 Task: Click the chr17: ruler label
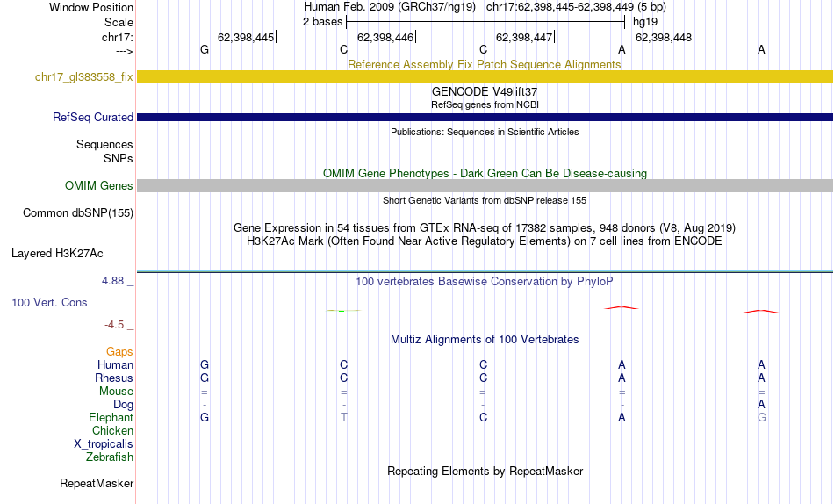118,37
